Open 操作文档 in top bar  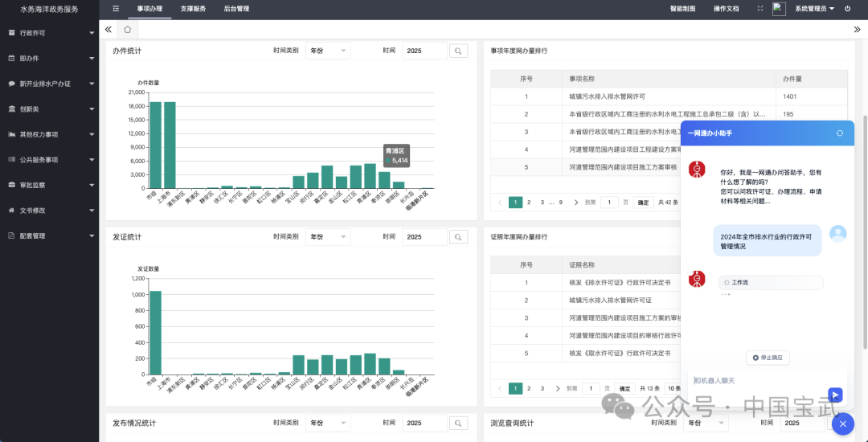[727, 9]
